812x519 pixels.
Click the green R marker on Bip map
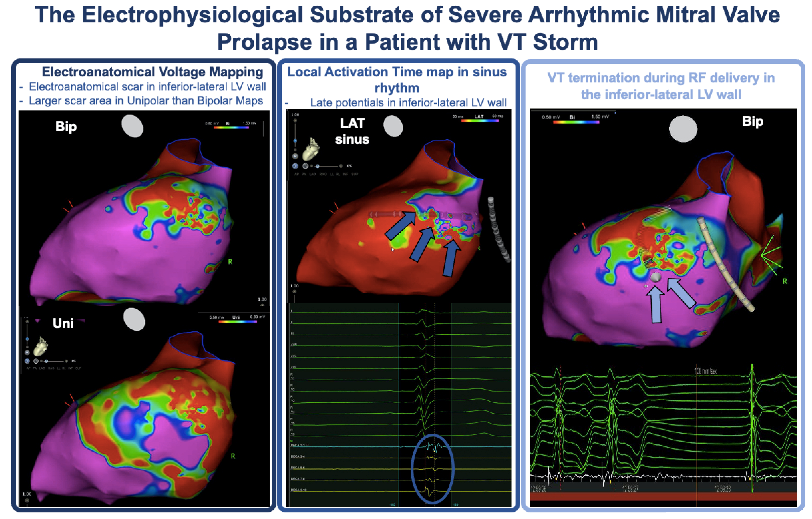pos(230,262)
